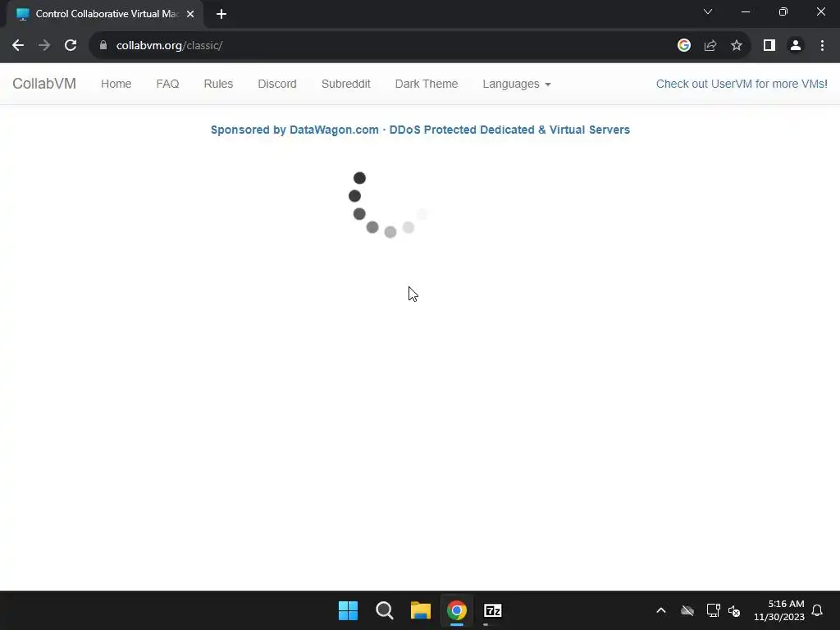Open the clock showing 5:16 AM
The height and width of the screenshot is (630, 840).
coord(779,610)
